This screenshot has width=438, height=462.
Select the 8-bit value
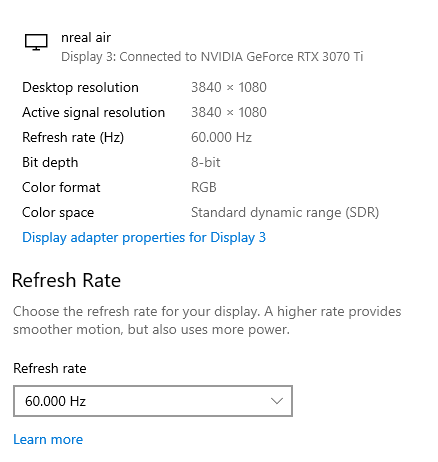click(x=206, y=163)
